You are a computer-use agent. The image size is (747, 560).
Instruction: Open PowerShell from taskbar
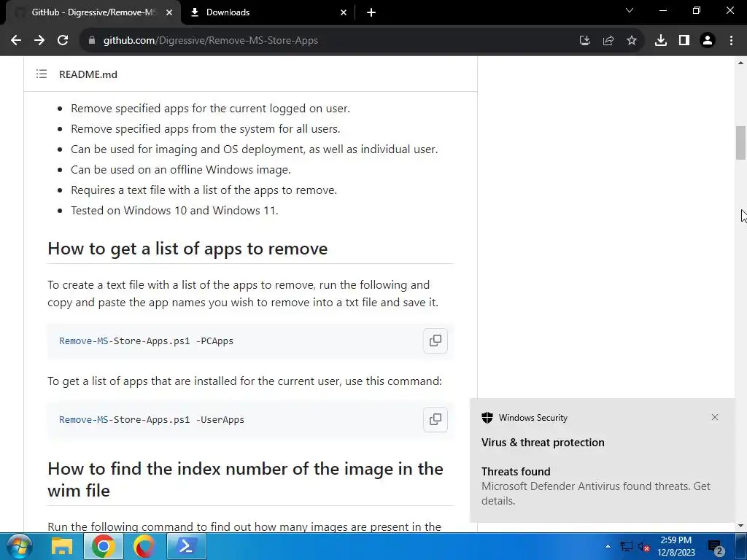186,546
